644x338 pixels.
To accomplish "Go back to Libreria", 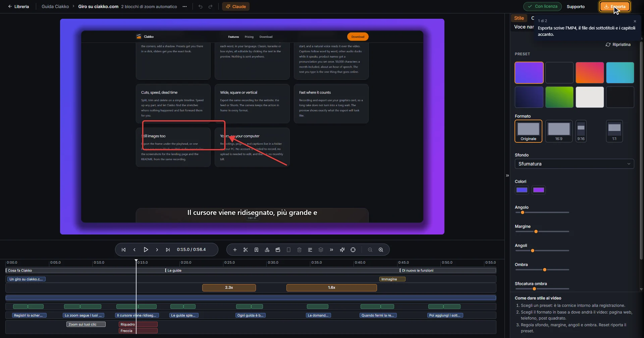I will click(x=18, y=6).
